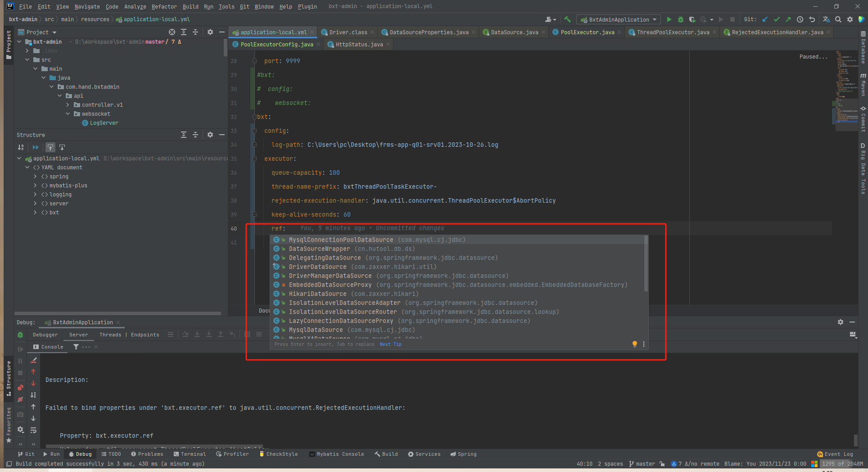This screenshot has width=868, height=472.
Task: Clear the console with the eraser icon
Action: pyautogui.click(x=33, y=360)
